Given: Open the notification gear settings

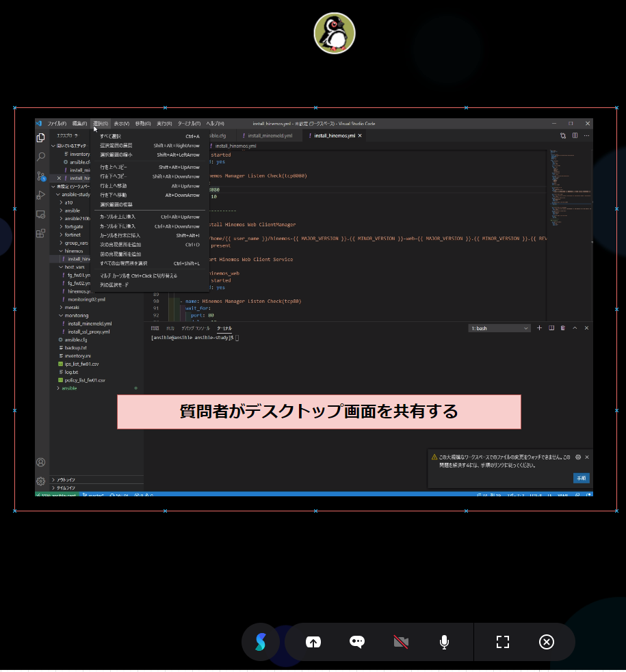Looking at the screenshot, I should click(x=578, y=457).
